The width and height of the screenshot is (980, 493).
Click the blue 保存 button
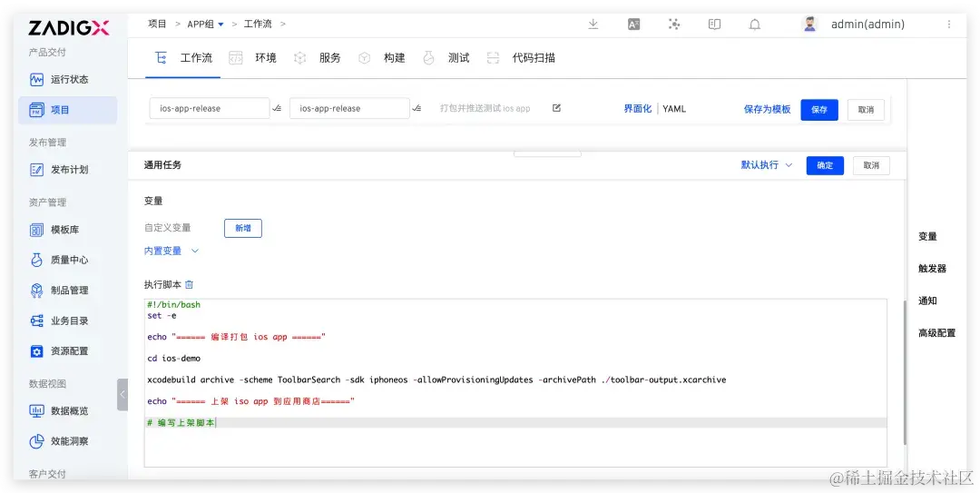(x=819, y=110)
